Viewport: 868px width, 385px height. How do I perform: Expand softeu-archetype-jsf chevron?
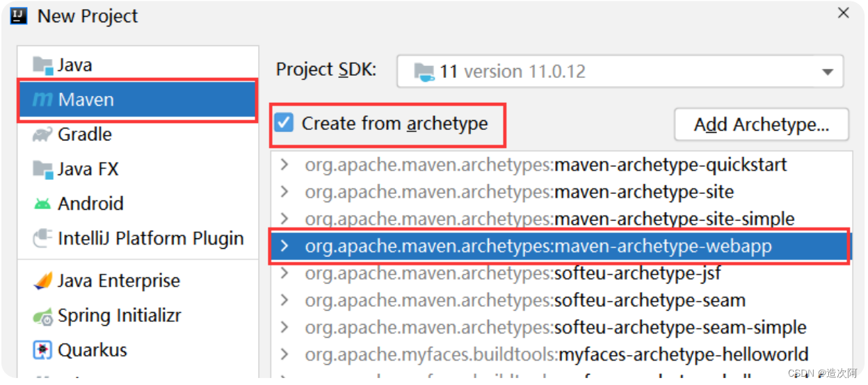point(284,273)
